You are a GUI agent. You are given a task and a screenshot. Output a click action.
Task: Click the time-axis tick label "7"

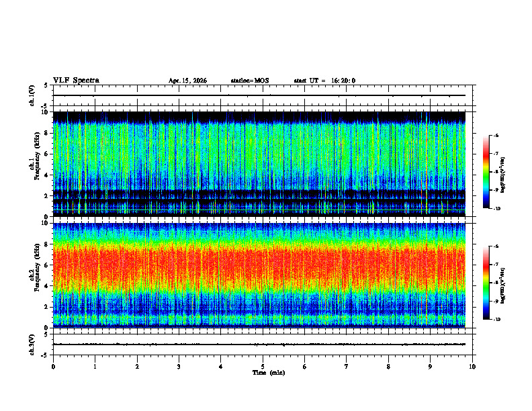(x=347, y=367)
